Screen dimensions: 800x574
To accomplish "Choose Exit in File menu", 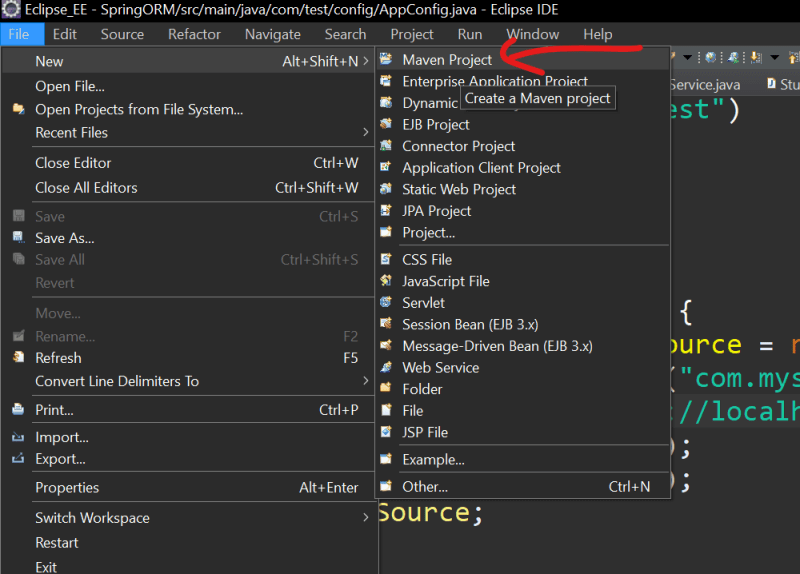I will (188, 566).
